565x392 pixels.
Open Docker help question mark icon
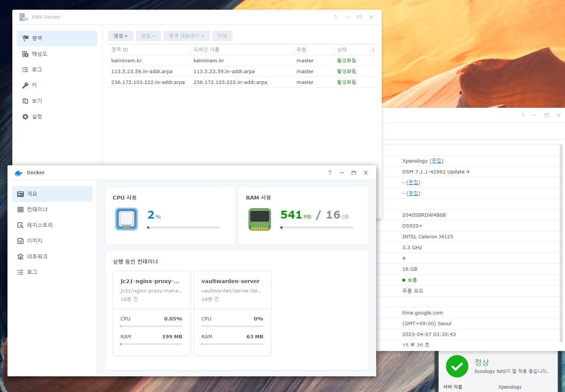(x=330, y=173)
